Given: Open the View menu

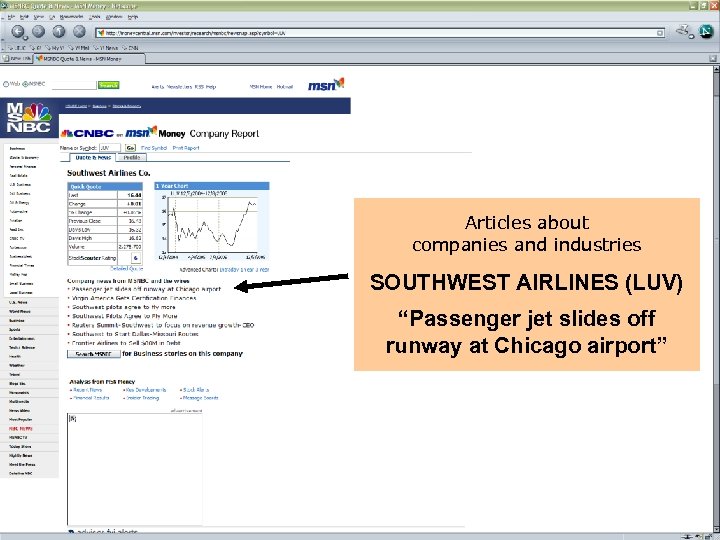Looking at the screenshot, I should coord(39,17).
